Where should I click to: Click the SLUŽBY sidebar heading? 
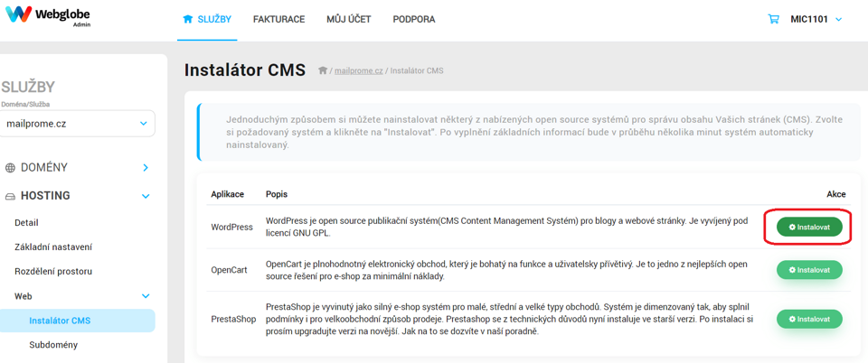28,88
